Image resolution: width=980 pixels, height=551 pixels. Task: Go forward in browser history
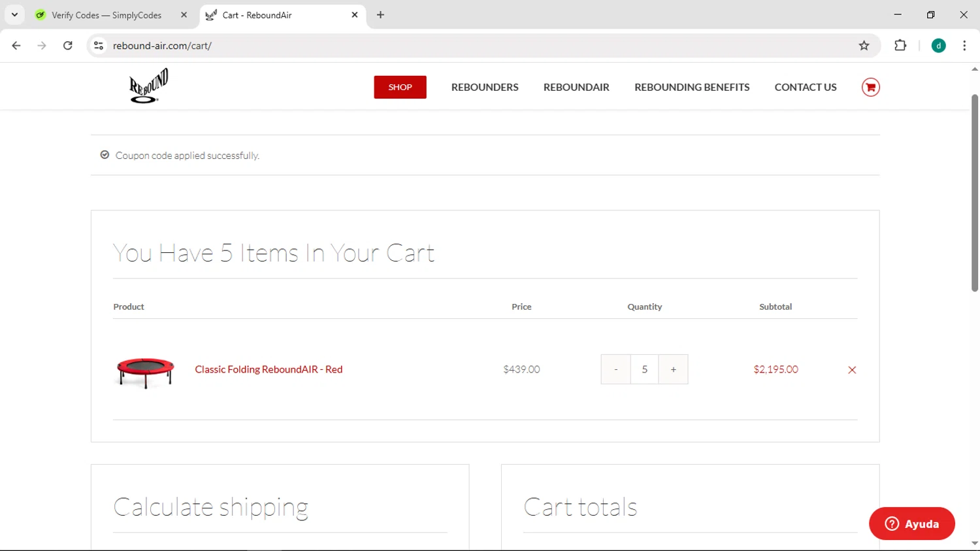[42, 46]
